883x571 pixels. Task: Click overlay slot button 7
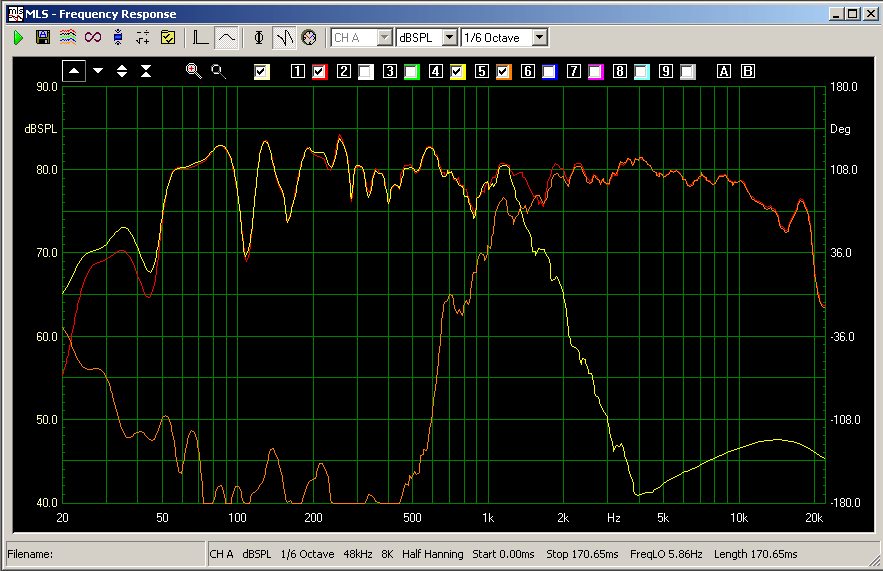coord(574,71)
